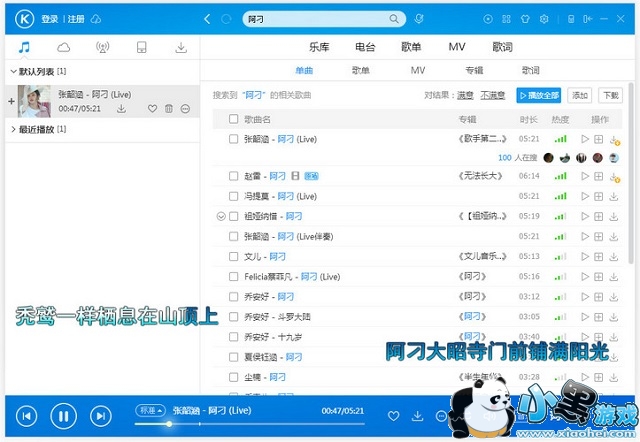The image size is (640, 442).
Task: Click the 登录 login link
Action: [49, 19]
